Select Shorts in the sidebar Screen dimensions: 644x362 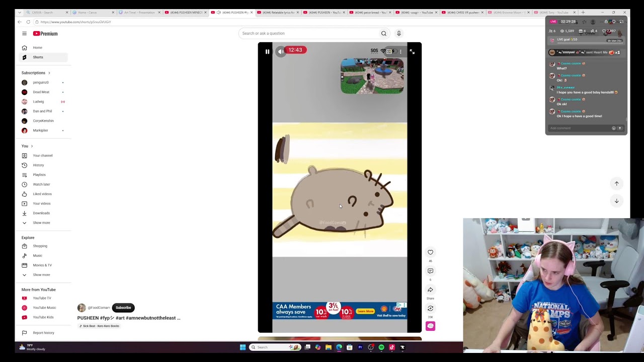pos(43,57)
